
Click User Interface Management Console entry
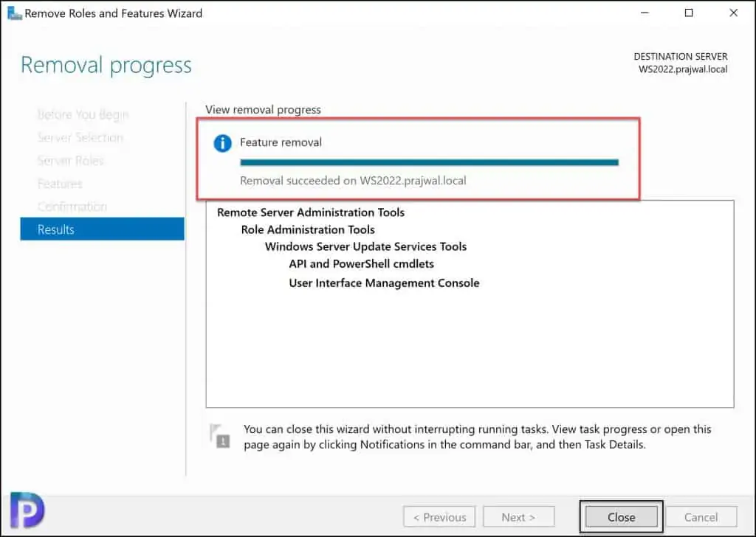click(384, 283)
